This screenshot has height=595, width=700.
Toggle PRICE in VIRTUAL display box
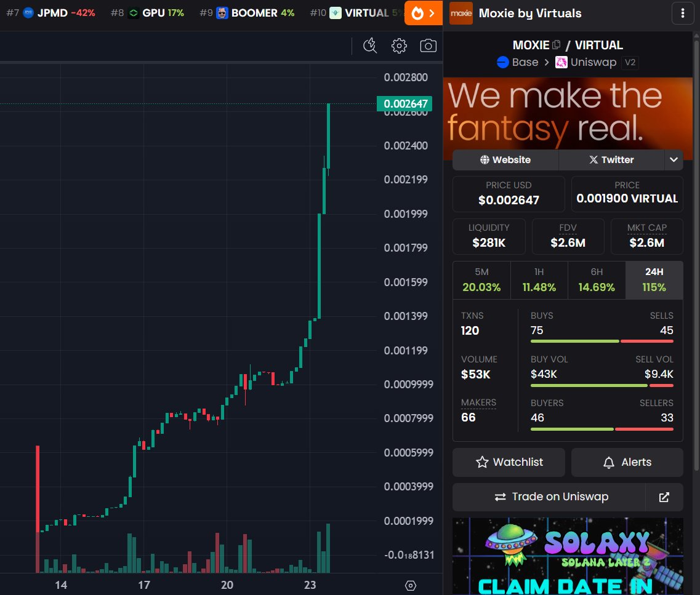click(627, 194)
